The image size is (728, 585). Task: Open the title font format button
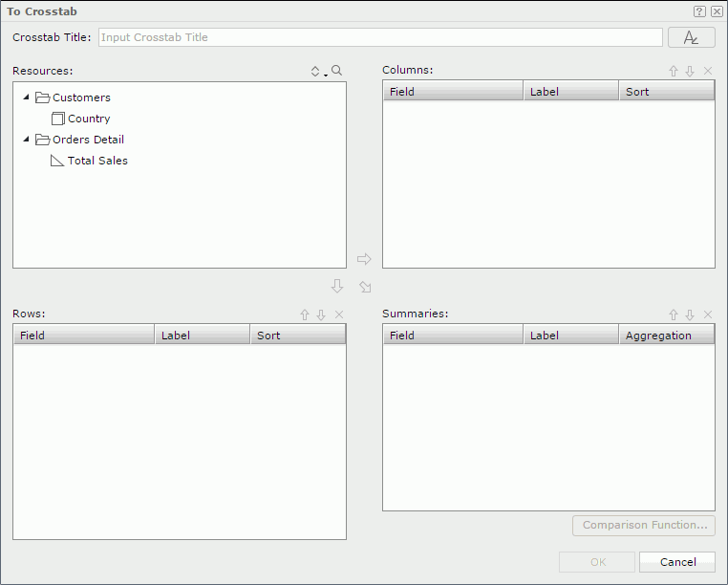[x=692, y=37]
